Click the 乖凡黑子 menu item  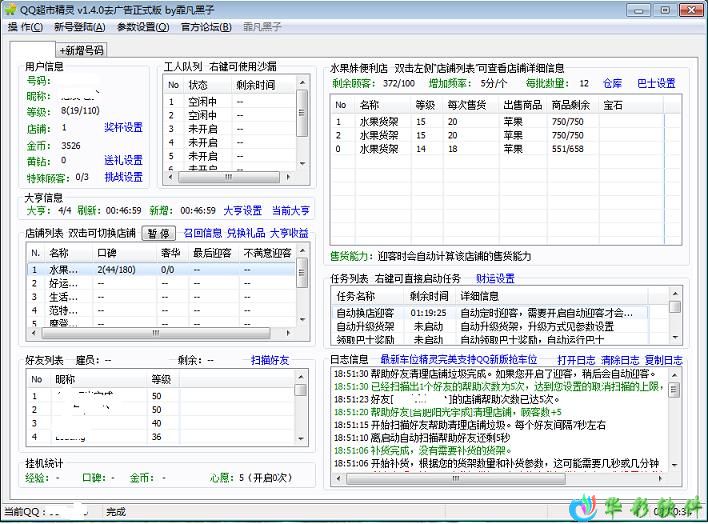click(x=262, y=27)
